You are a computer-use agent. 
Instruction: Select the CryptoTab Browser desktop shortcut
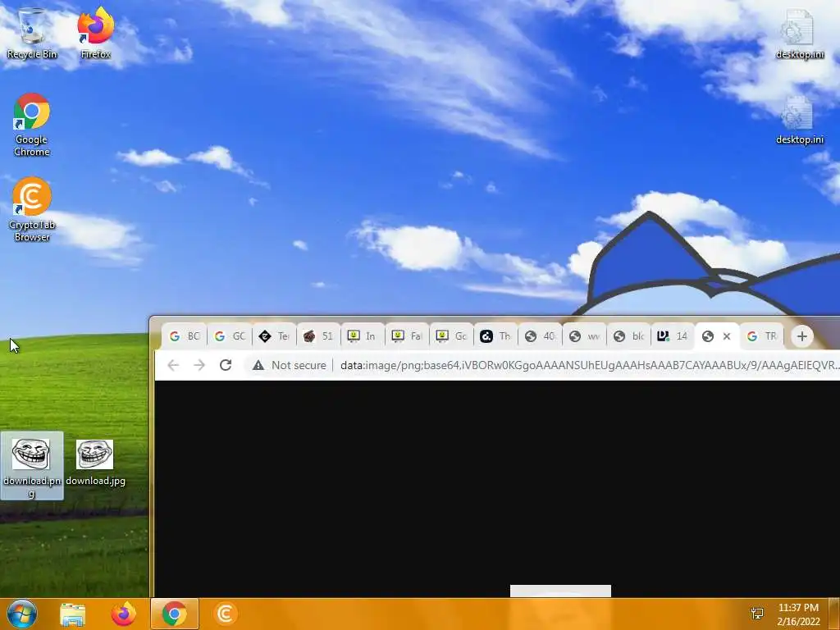(32, 209)
